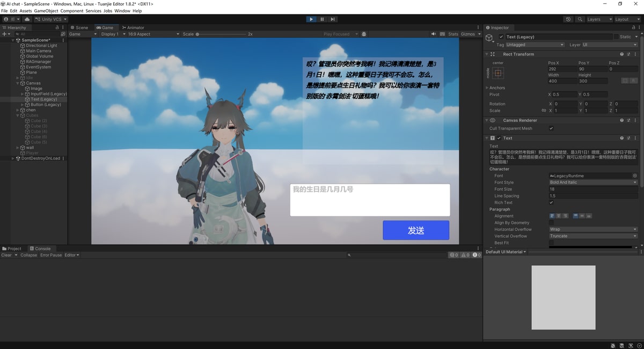Screen dimensions: 644x349
Task: Select the Console tab
Action: tap(40, 249)
